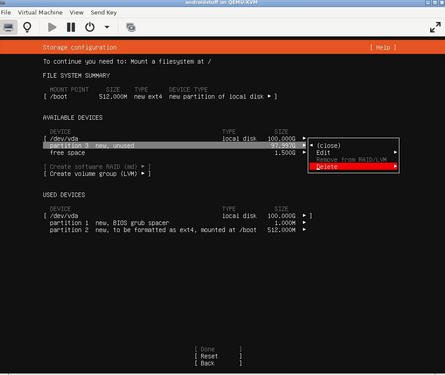Click the Back button
Image resolution: width=445 pixels, height=375 pixels.
coord(218,363)
